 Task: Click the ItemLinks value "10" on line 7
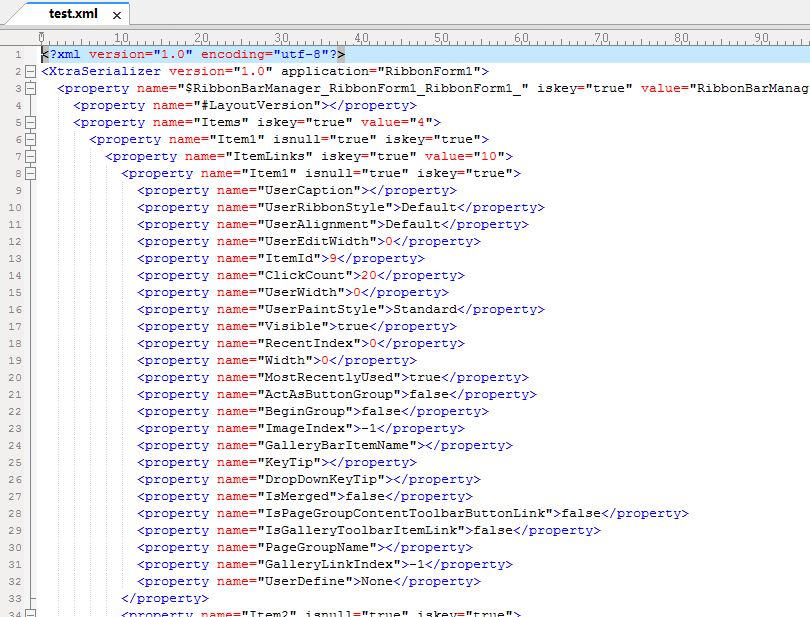coord(489,157)
